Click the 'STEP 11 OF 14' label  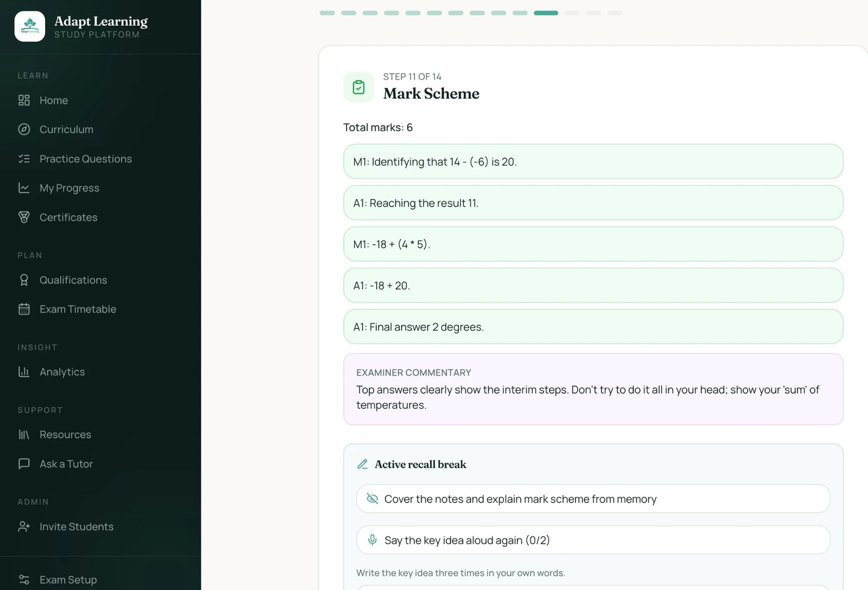pos(412,76)
